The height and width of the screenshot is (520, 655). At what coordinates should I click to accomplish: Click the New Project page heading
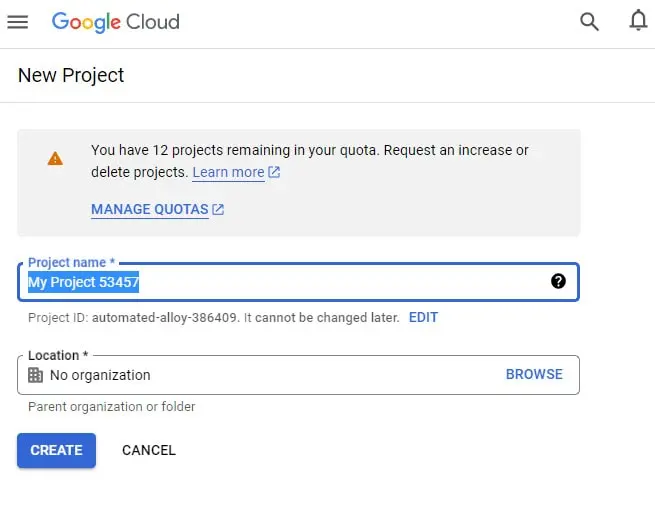(71, 75)
